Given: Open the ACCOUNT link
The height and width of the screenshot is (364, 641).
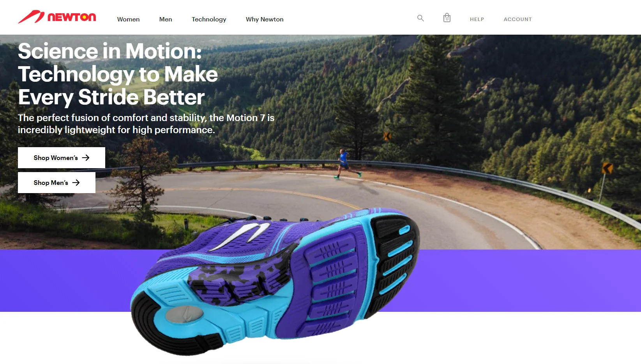Looking at the screenshot, I should [517, 19].
